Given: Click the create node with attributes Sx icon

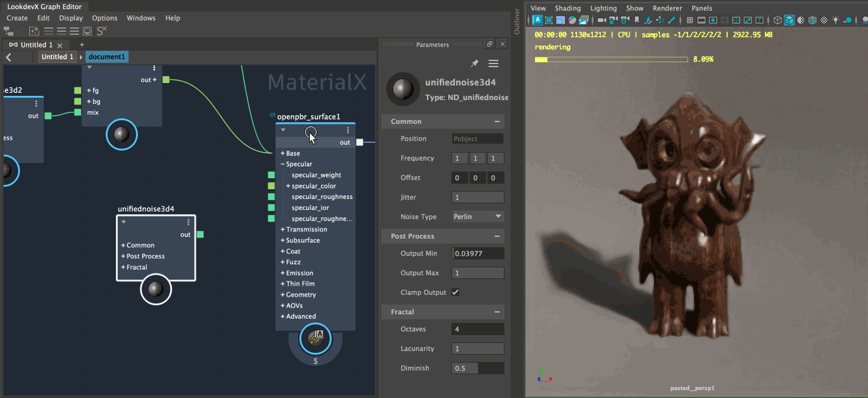Looking at the screenshot, I should click(x=101, y=31).
